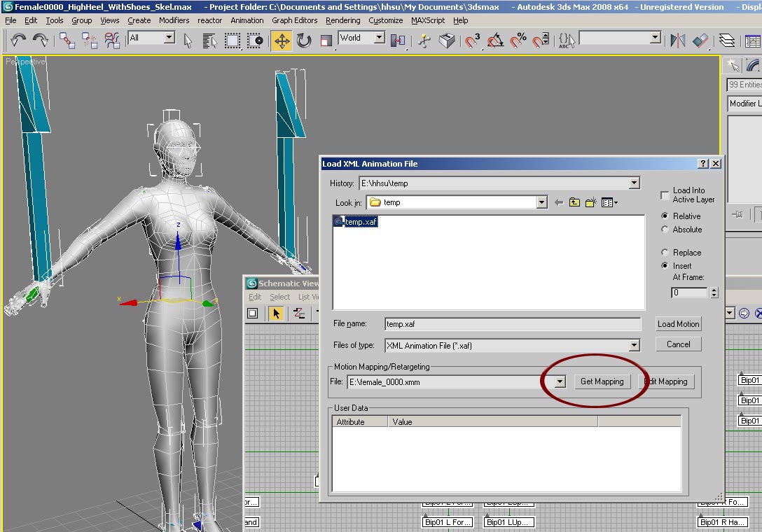Click the Undo arrow in the main toolbar

(x=18, y=40)
